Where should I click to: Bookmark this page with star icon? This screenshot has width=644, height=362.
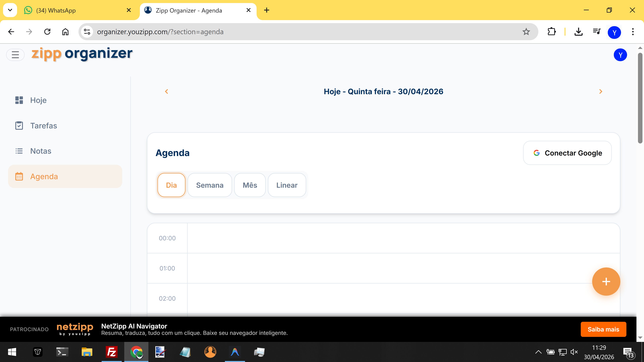(x=526, y=32)
